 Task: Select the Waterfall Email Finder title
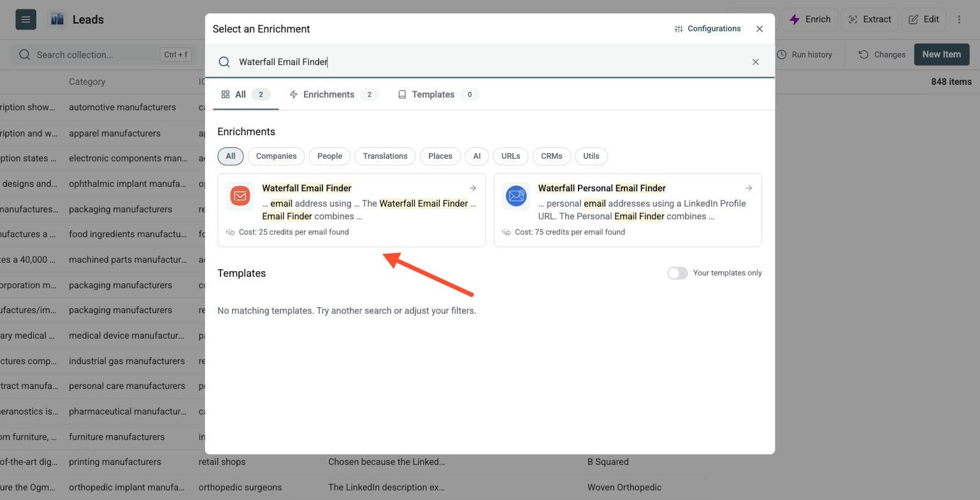click(x=306, y=188)
